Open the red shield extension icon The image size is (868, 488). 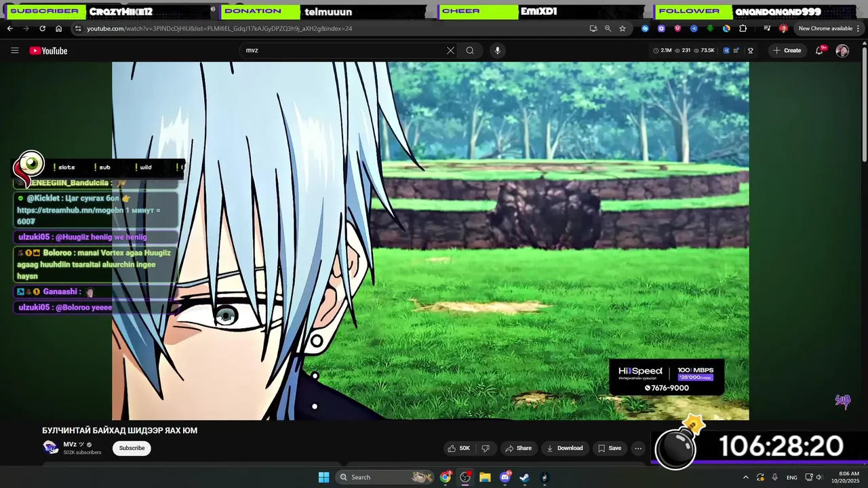tap(677, 28)
